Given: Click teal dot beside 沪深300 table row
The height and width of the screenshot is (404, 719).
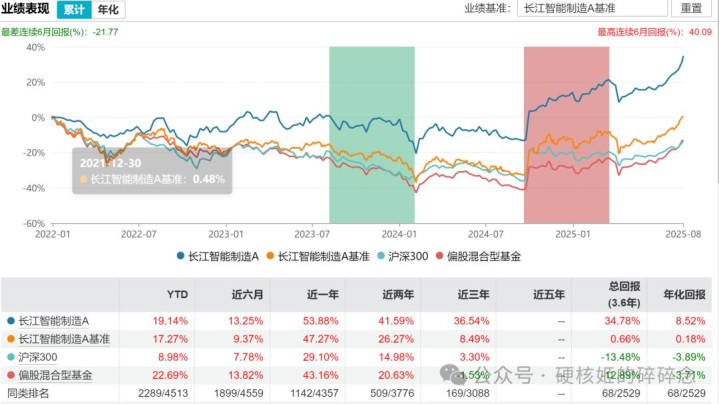Looking at the screenshot, I should click(10, 356).
